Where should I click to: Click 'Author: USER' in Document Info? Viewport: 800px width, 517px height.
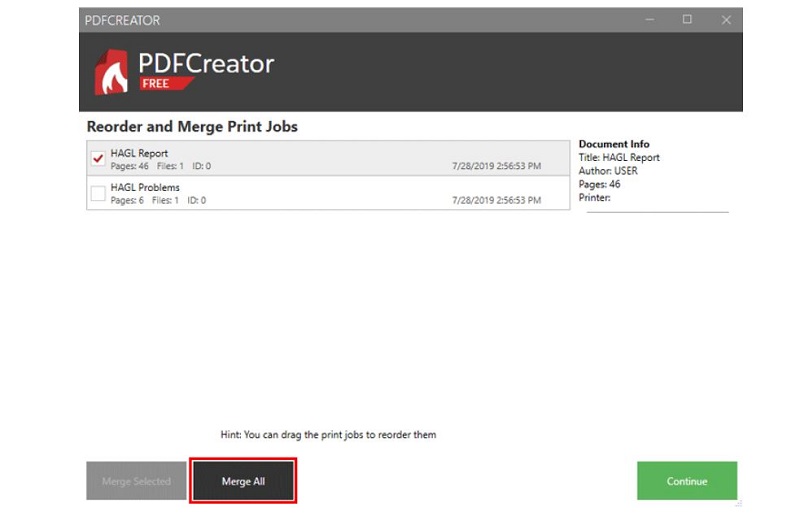click(608, 170)
